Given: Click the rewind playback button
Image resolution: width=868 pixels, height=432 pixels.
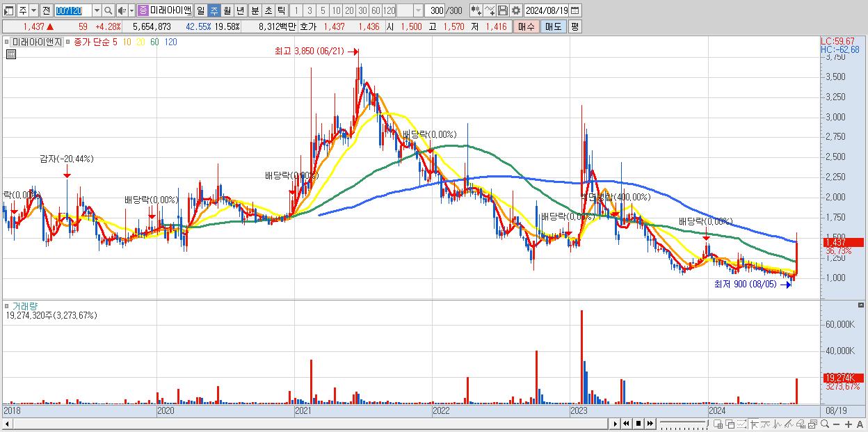Looking at the screenshot, I should (x=626, y=424).
